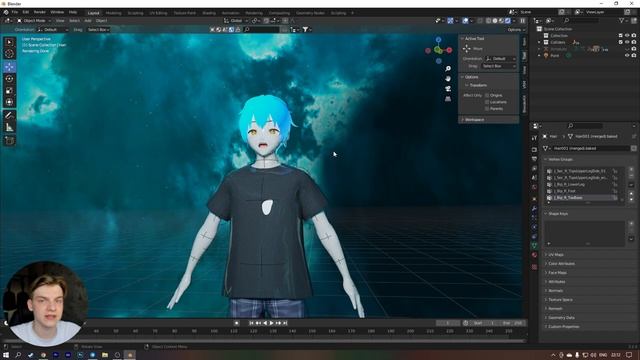The width and height of the screenshot is (640, 360).
Task: Select the Select Box tool in left toolbar
Action: 9,42
